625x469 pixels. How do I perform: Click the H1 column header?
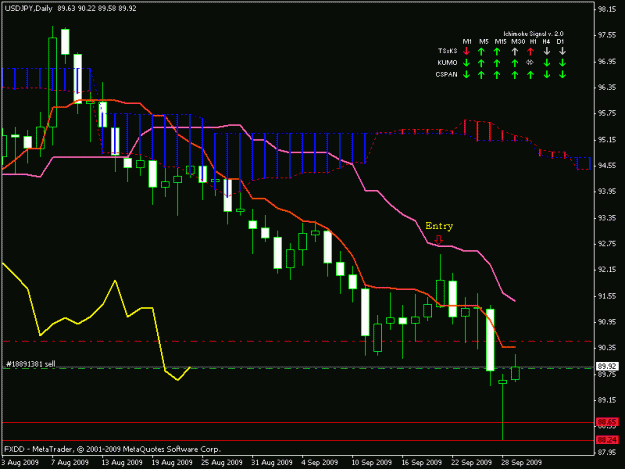(x=533, y=41)
